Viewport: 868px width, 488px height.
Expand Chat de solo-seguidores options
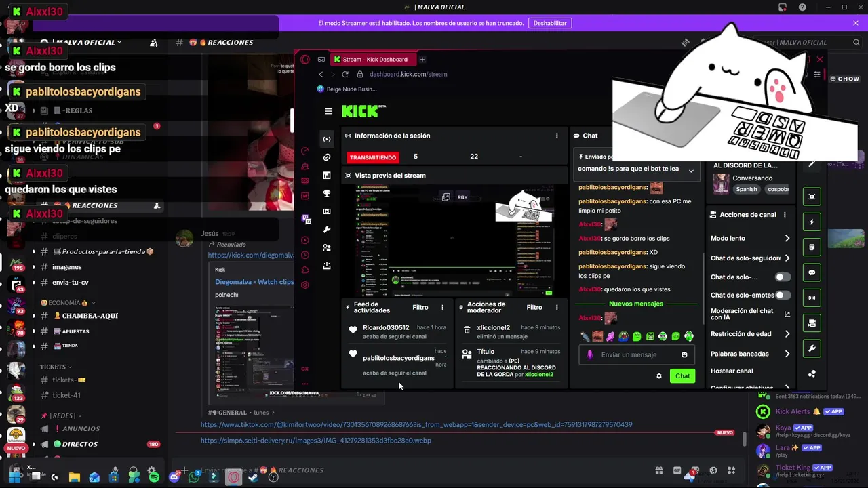(787, 258)
